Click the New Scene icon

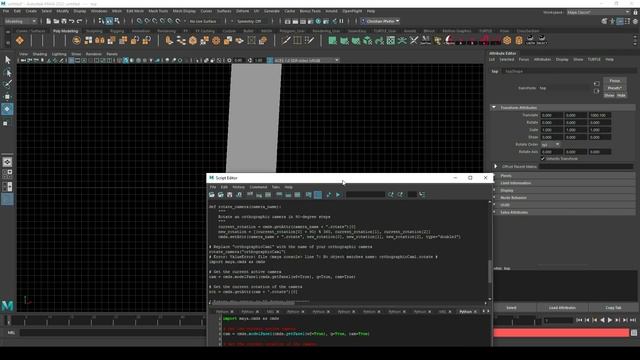tap(49, 21)
